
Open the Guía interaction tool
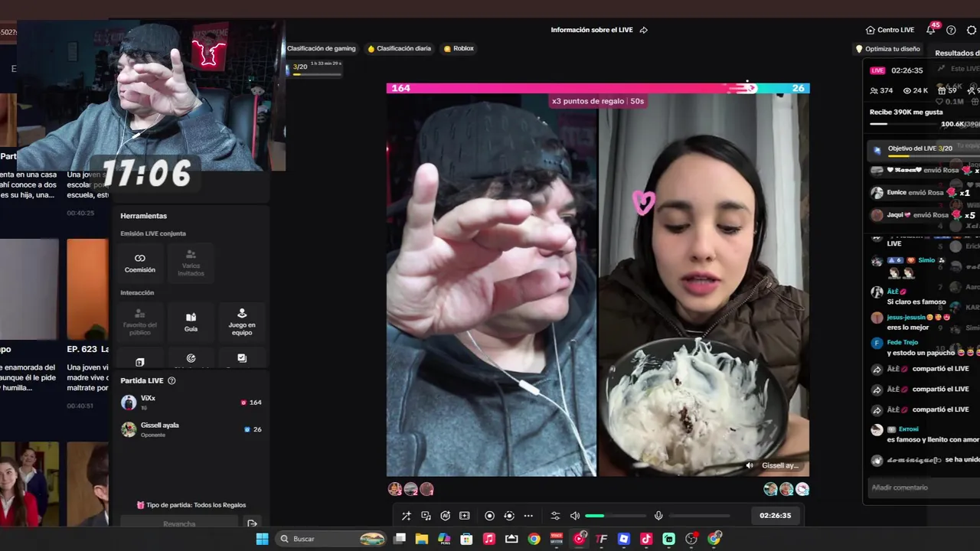click(x=191, y=321)
